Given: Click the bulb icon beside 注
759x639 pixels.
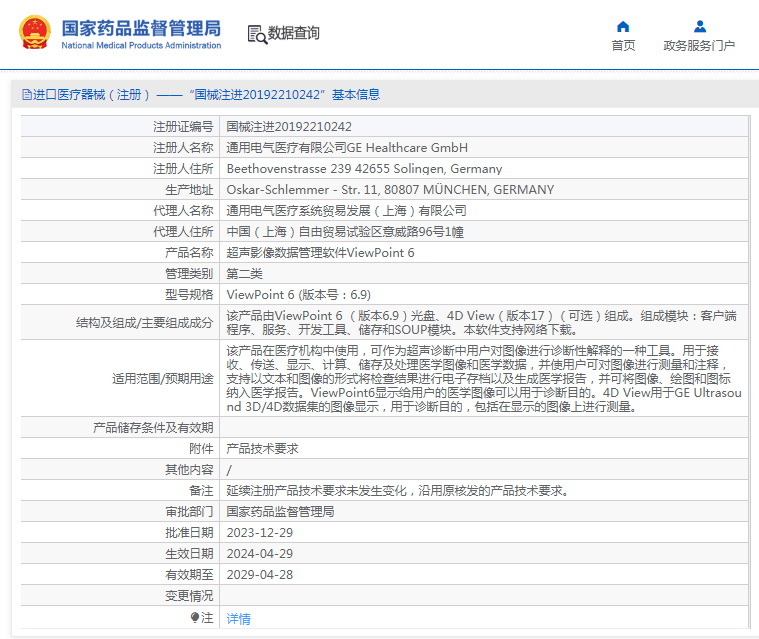Looking at the screenshot, I should tap(195, 617).
